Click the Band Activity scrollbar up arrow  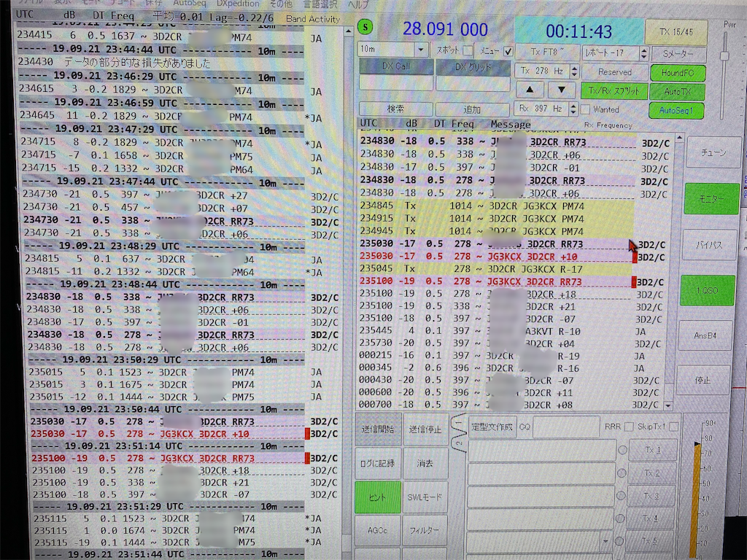coord(348,31)
